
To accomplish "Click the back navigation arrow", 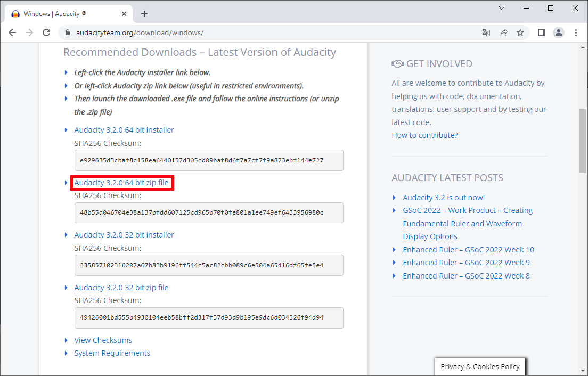I will pos(12,32).
